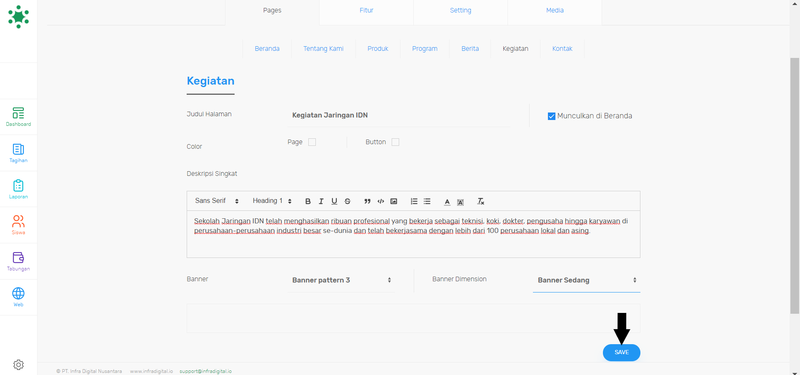Click inside the Deskripsi Singkat text area
The width and height of the screenshot is (800, 375).
(413, 234)
